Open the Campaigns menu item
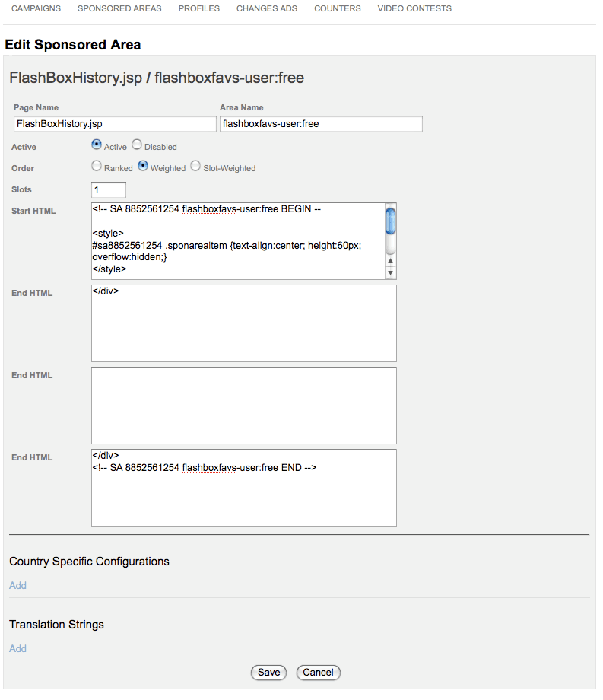603x700 pixels. tap(36, 8)
